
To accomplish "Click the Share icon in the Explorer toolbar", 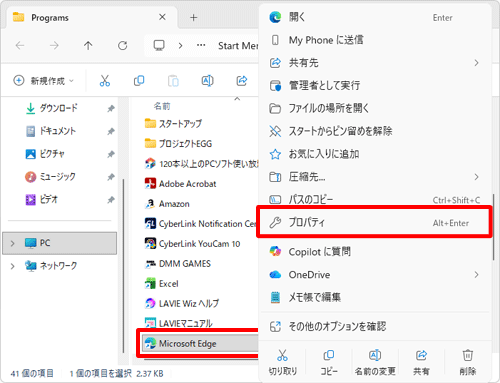I will click(x=242, y=81).
